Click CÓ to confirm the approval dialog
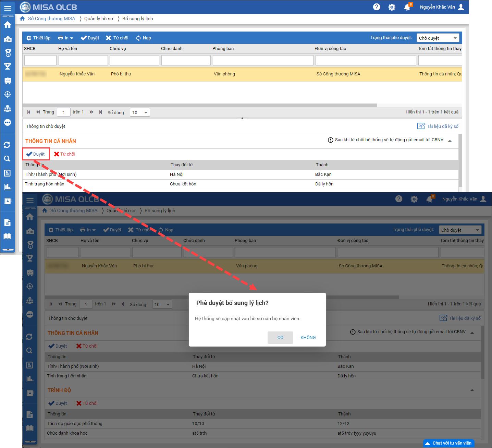The image size is (492, 448). tap(280, 337)
